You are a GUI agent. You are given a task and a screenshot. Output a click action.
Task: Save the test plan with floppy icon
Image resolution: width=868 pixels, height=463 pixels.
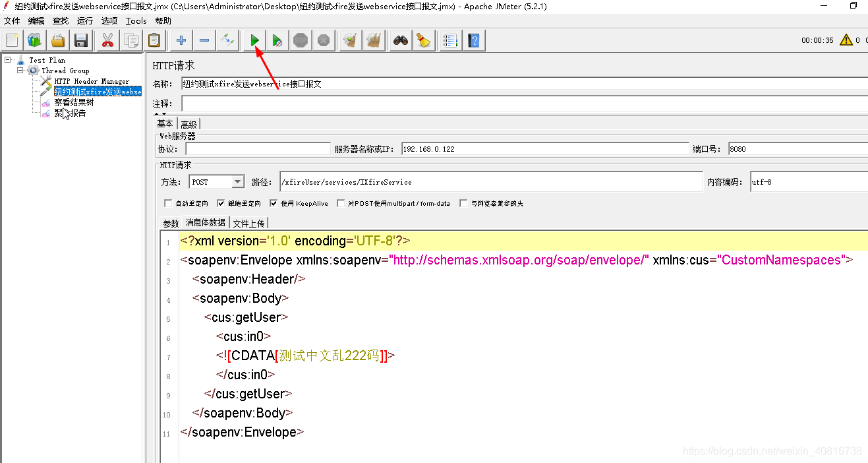[81, 40]
